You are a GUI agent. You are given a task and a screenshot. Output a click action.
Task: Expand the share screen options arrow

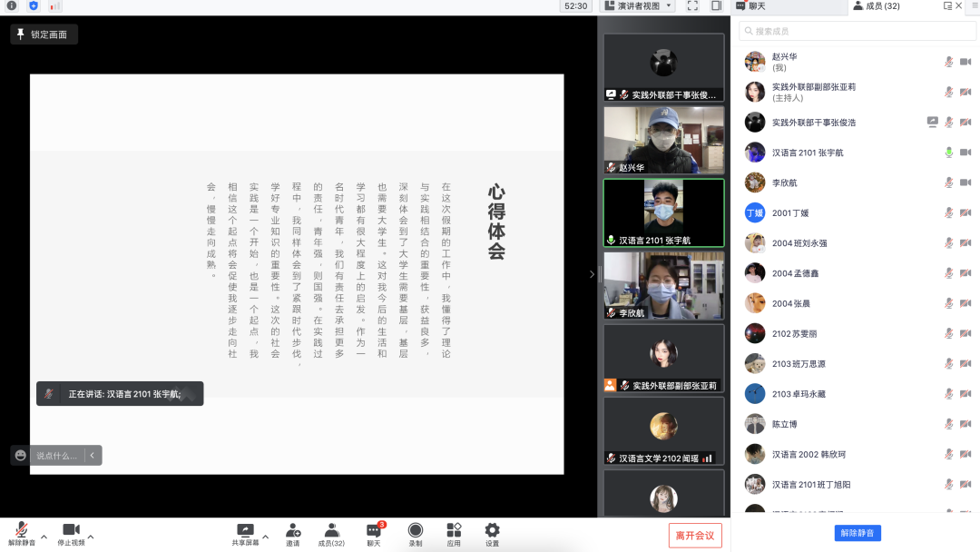pyautogui.click(x=265, y=537)
